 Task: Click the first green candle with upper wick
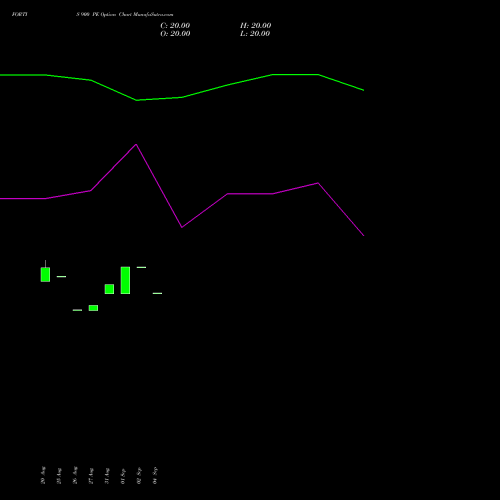[45, 274]
